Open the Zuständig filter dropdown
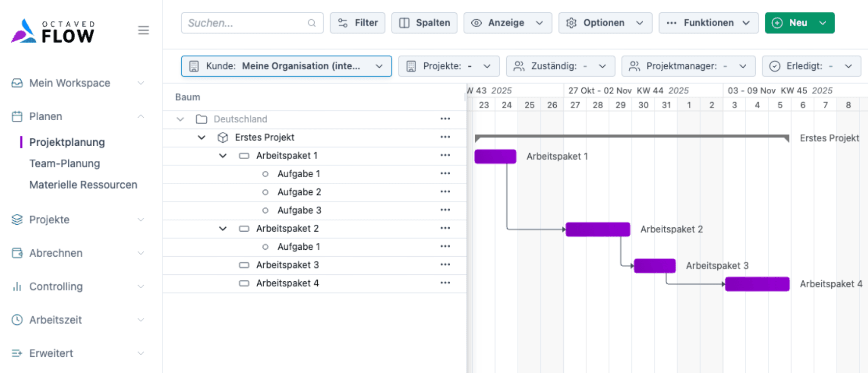The width and height of the screenshot is (868, 373). click(x=561, y=66)
